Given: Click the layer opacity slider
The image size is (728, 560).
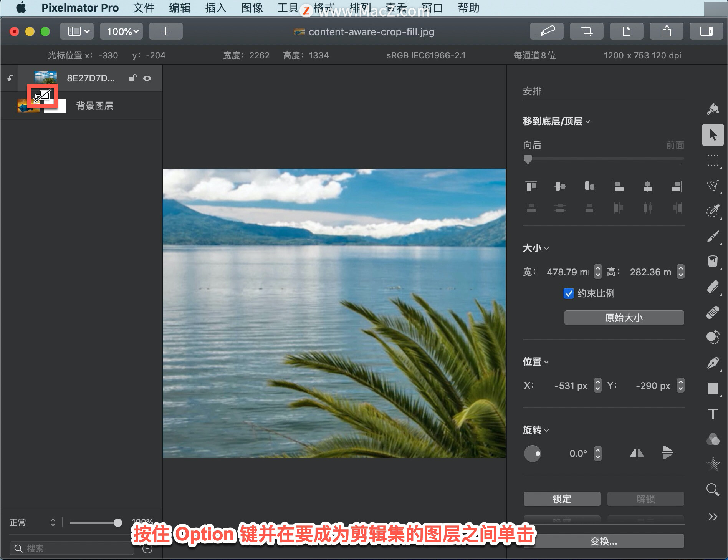Looking at the screenshot, I should click(96, 522).
